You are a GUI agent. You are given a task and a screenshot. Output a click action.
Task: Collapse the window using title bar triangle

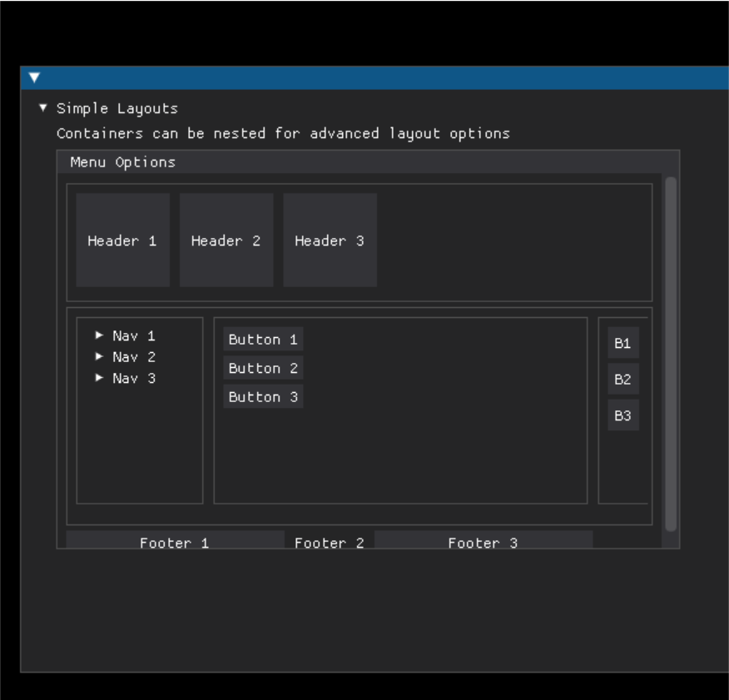click(x=34, y=77)
